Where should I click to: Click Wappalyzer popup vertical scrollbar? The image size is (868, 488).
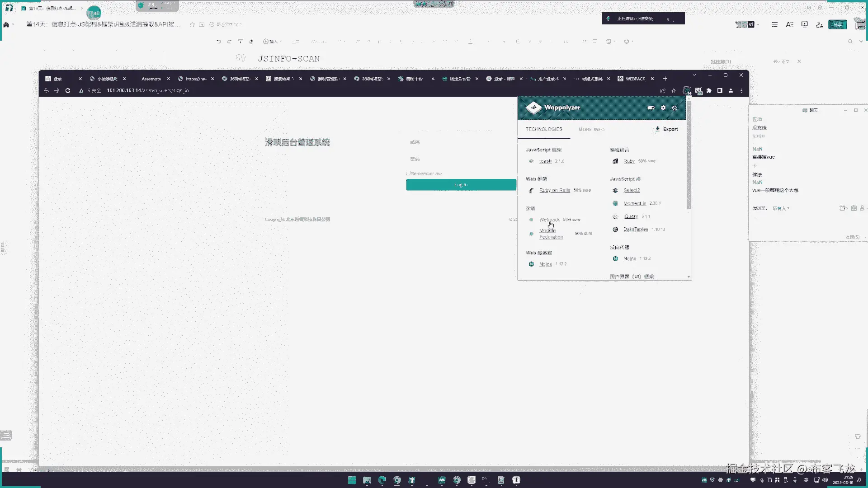coord(689,154)
